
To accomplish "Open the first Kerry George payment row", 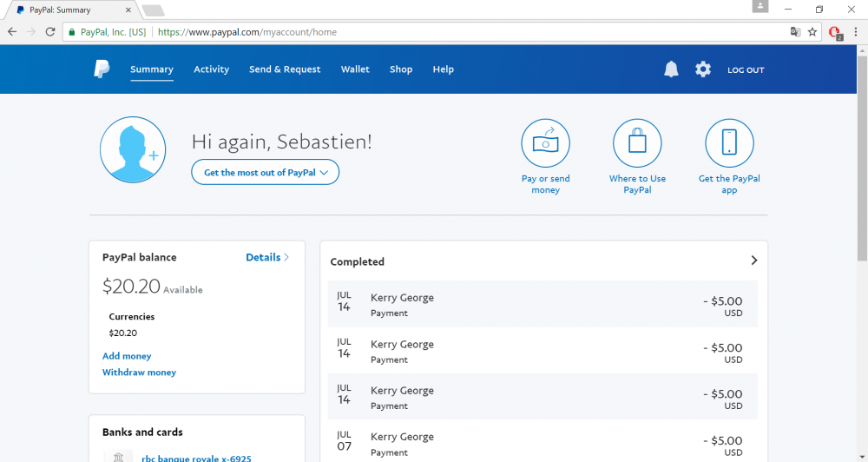I will [542, 304].
